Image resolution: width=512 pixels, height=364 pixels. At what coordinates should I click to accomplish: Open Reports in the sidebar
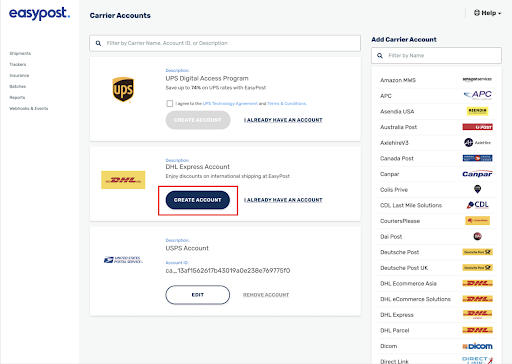[x=17, y=97]
